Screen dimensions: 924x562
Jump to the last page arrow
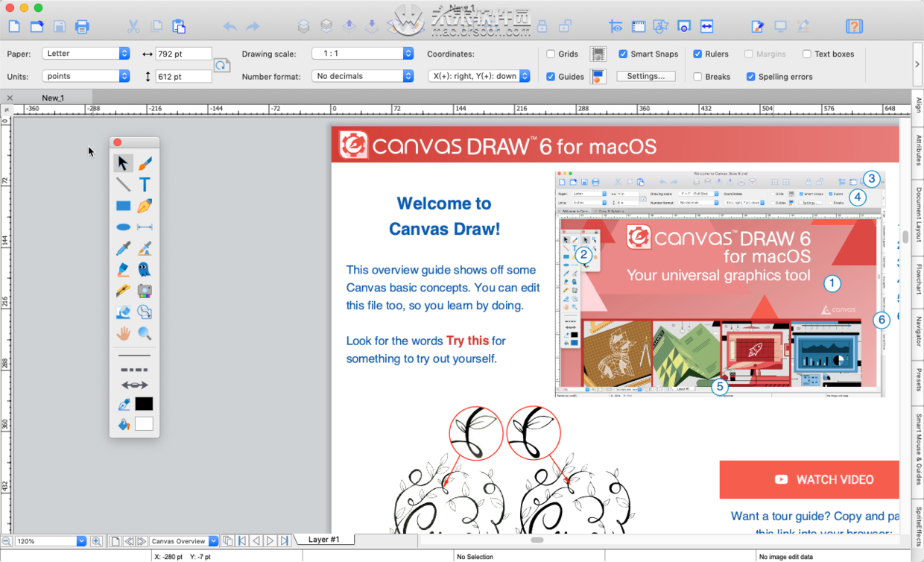click(x=284, y=541)
